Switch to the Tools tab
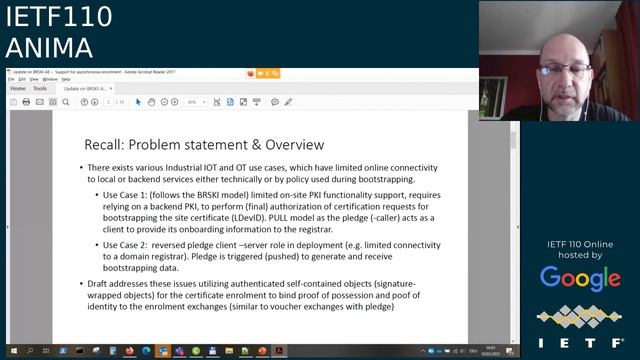The width and height of the screenshot is (640, 360). pos(40,89)
